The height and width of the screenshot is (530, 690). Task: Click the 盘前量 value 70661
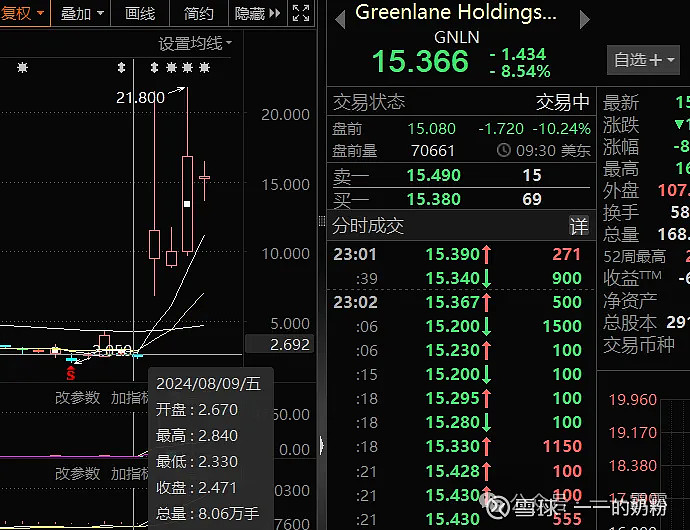pyautogui.click(x=433, y=151)
